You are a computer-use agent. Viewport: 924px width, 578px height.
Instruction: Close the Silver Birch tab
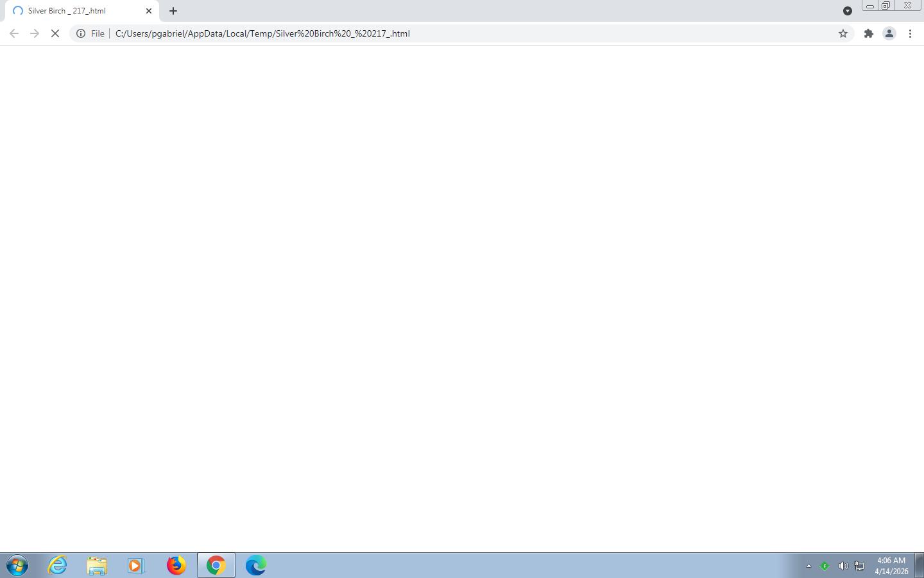[x=149, y=11]
